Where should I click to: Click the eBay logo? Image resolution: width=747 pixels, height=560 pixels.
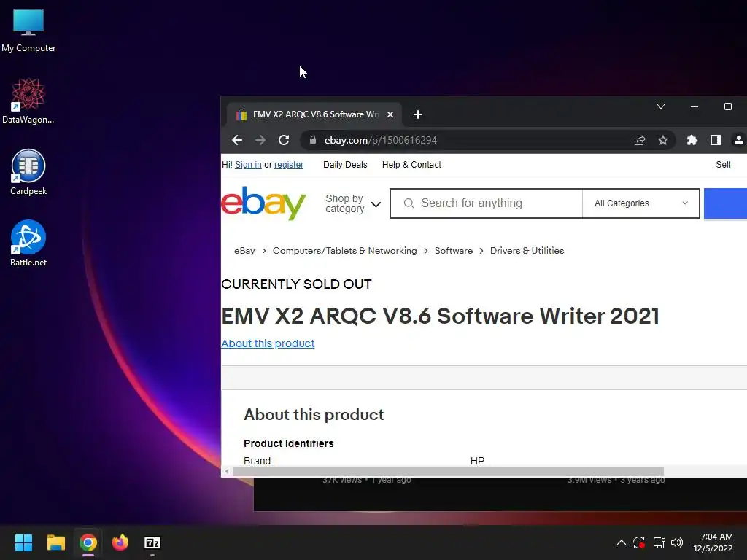click(x=263, y=203)
